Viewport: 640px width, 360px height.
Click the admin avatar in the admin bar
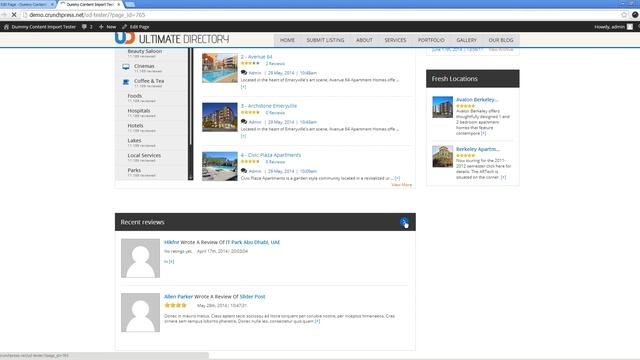point(630,27)
